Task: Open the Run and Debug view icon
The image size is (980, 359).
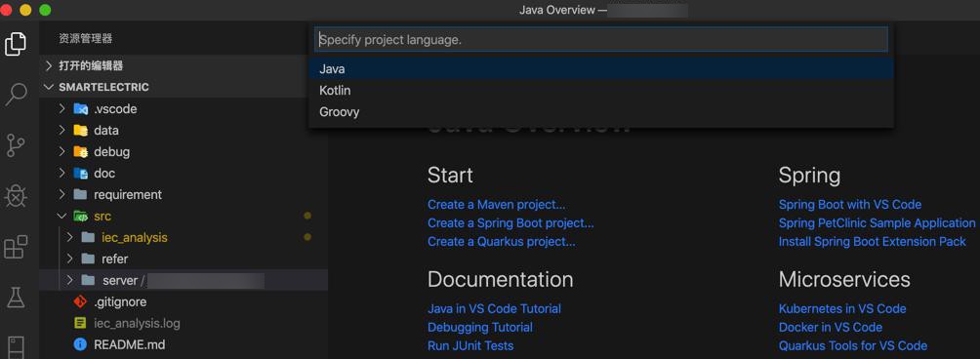Action: (x=16, y=196)
